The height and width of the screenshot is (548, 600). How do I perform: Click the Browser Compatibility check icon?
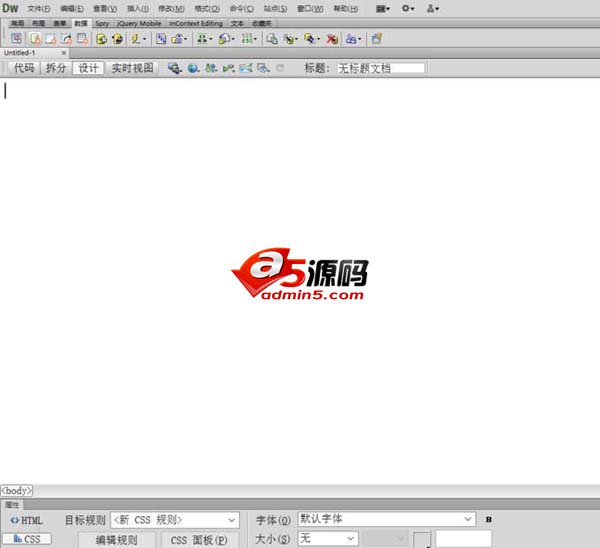(x=246, y=68)
